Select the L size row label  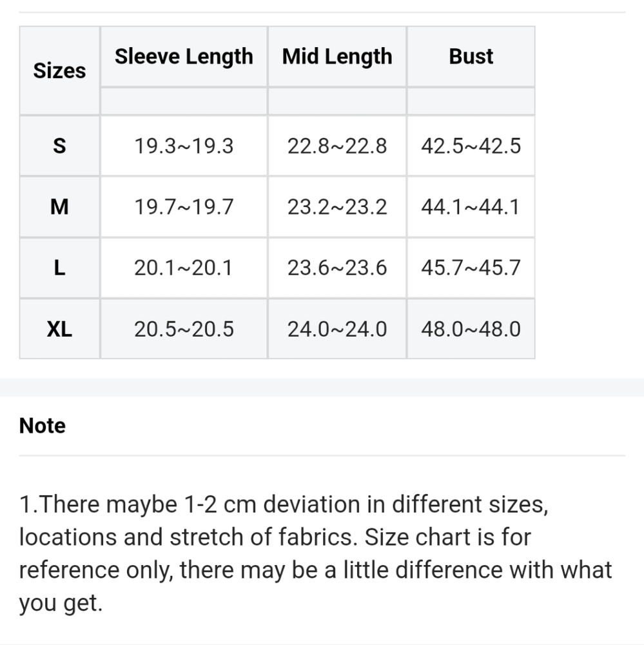click(59, 268)
